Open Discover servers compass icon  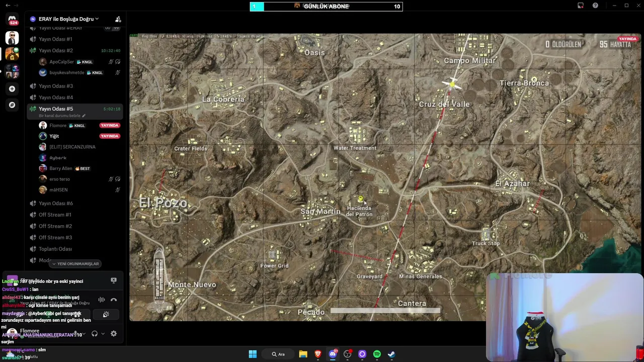tap(12, 105)
